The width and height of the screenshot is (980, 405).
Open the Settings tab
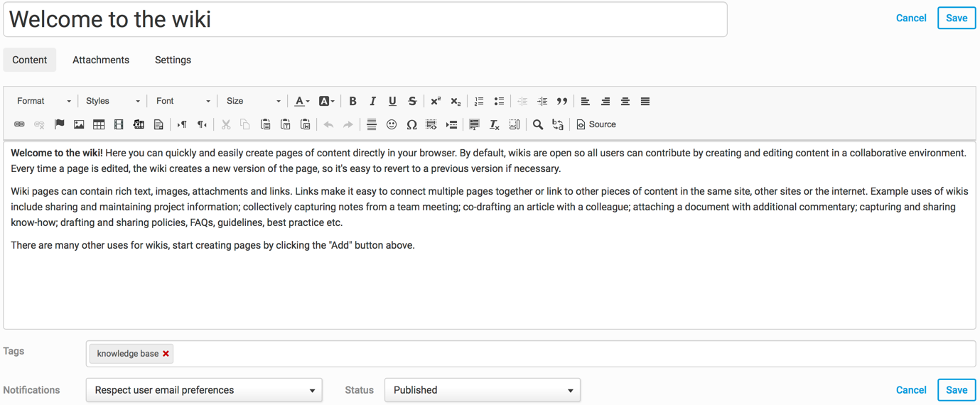pyautogui.click(x=173, y=60)
